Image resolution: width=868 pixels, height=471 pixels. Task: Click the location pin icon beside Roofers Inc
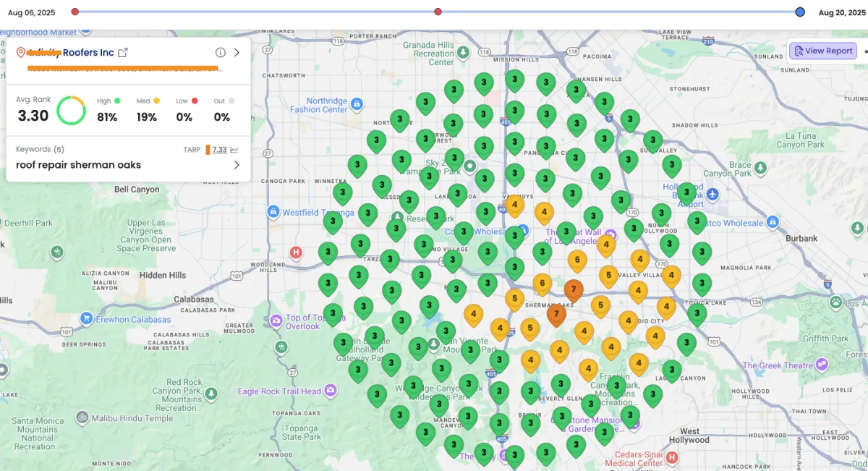click(x=20, y=52)
